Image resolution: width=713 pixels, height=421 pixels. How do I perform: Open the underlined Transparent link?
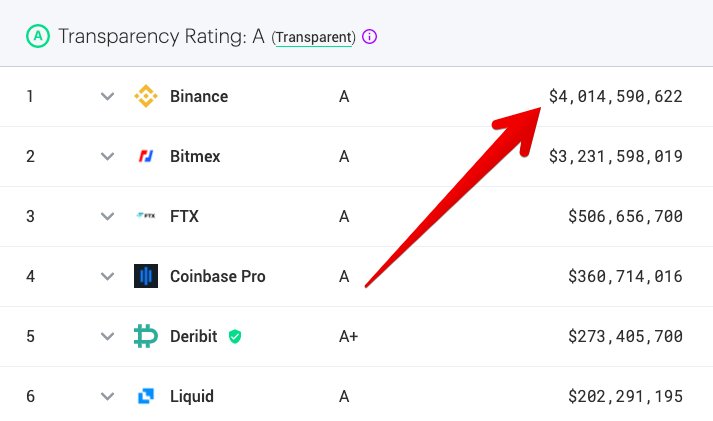tap(314, 37)
